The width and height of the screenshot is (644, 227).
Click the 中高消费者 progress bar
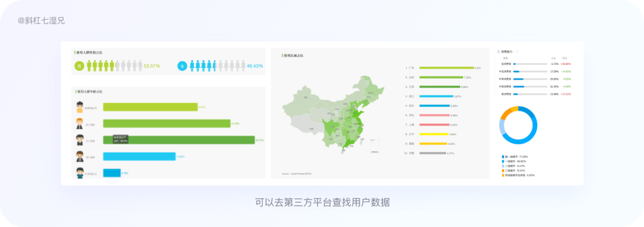(530, 86)
